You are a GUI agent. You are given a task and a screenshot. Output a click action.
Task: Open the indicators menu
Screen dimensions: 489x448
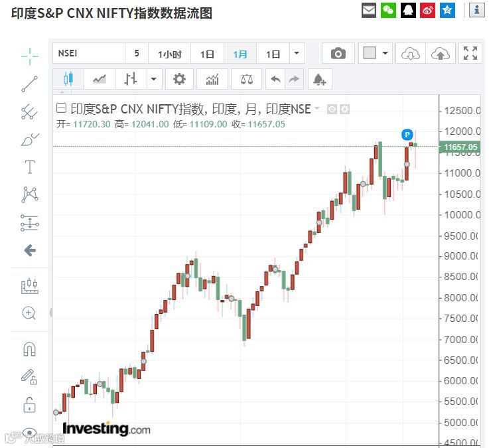(212, 79)
